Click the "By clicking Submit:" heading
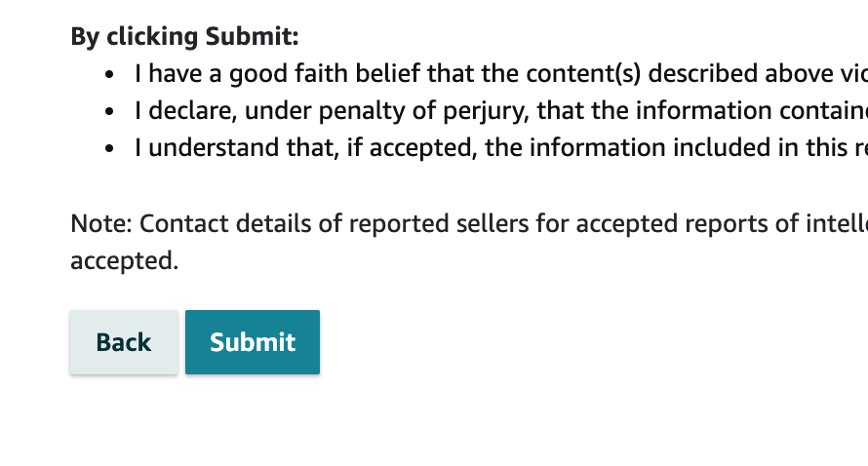 pyautogui.click(x=184, y=37)
